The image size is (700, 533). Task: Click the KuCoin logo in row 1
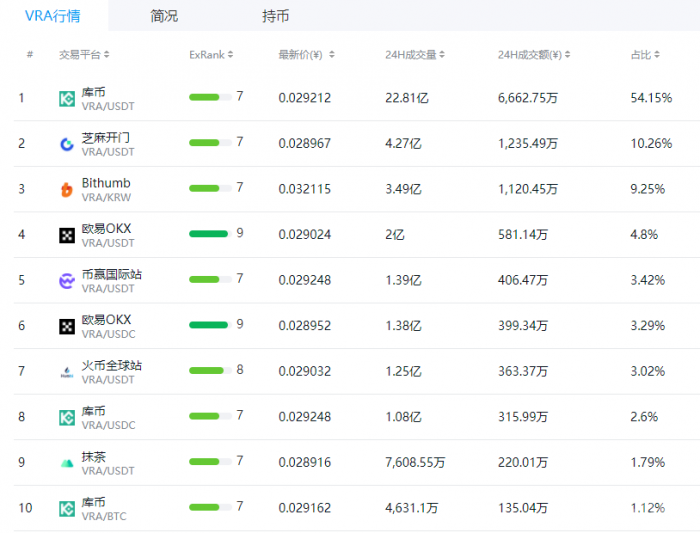point(67,98)
